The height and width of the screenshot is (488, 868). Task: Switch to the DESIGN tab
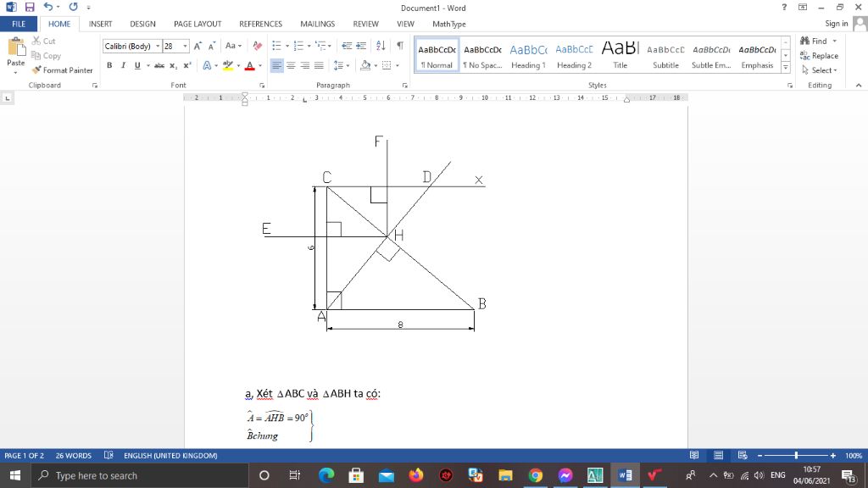point(142,24)
